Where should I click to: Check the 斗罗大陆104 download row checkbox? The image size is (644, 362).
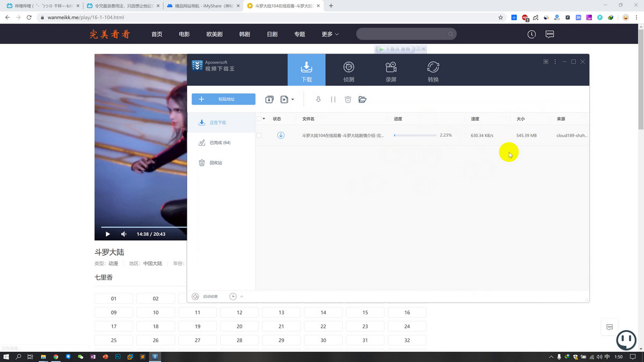258,135
